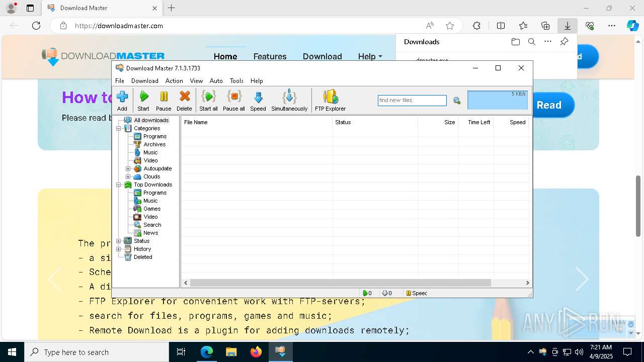Sort the list by Time Left column
644x362 pixels.
pyautogui.click(x=475, y=122)
